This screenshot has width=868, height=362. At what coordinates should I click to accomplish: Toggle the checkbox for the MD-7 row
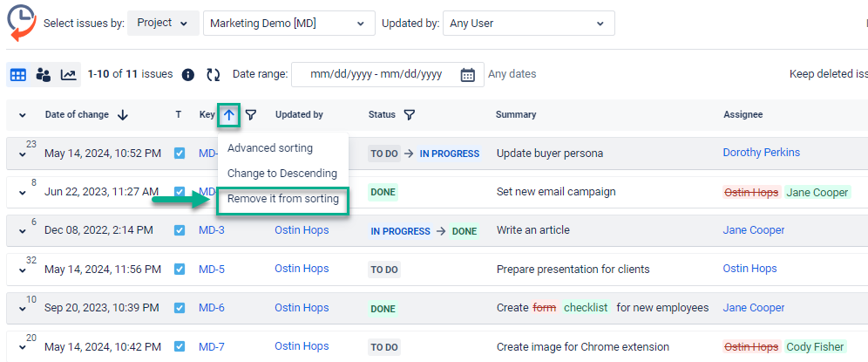click(x=180, y=346)
